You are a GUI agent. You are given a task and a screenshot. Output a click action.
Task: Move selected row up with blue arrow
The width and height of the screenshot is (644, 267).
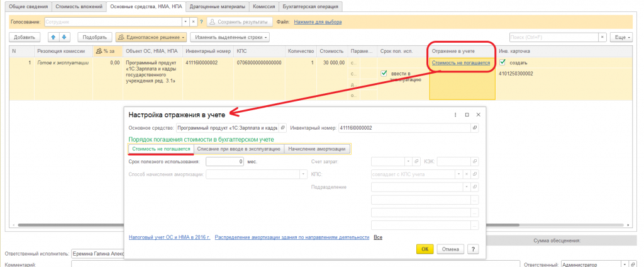(53, 37)
